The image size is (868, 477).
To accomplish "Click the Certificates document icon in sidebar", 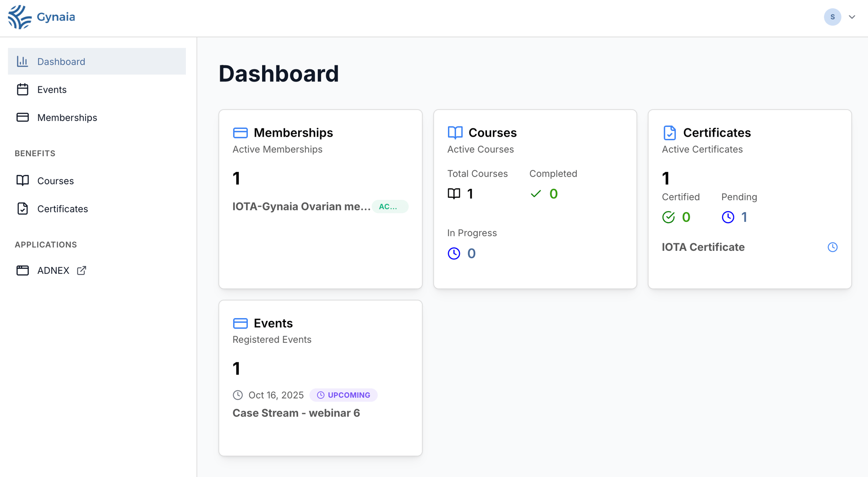I will point(22,209).
